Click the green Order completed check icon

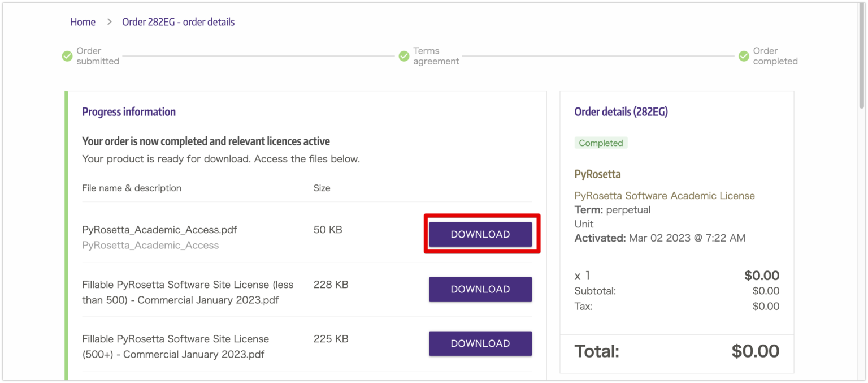tap(744, 56)
